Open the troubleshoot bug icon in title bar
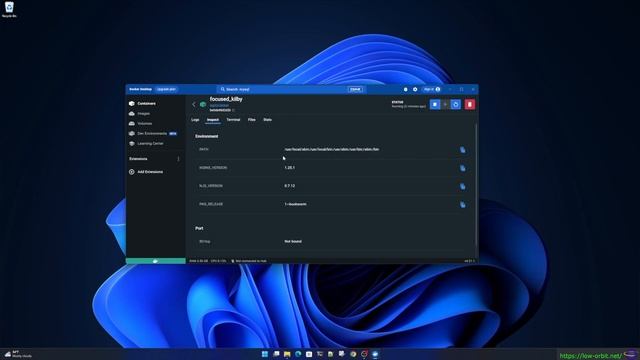Screen dimensions: 640x360 tap(405, 89)
